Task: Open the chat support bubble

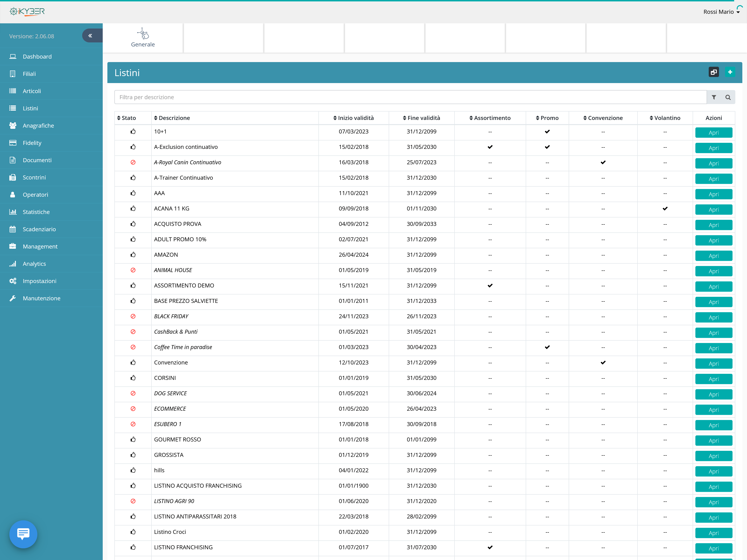Action: click(23, 534)
